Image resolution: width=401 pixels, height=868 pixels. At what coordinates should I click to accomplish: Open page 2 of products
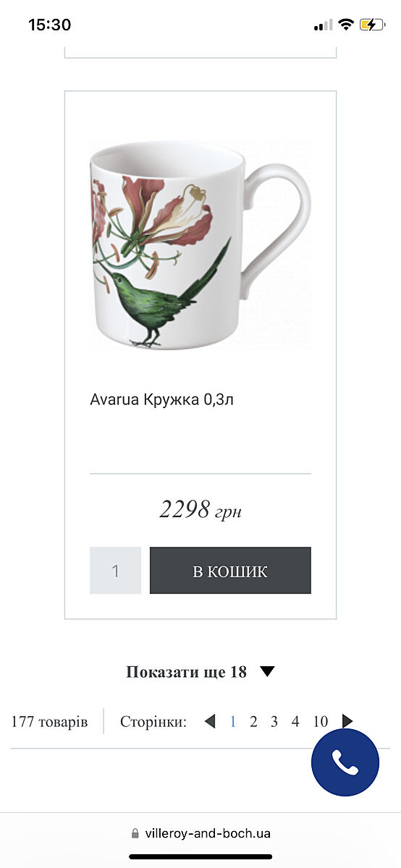coord(253,721)
